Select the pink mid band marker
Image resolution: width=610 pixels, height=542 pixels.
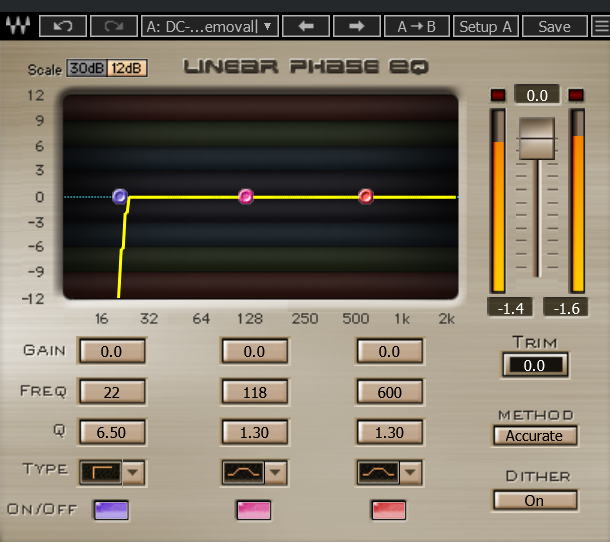pos(246,196)
